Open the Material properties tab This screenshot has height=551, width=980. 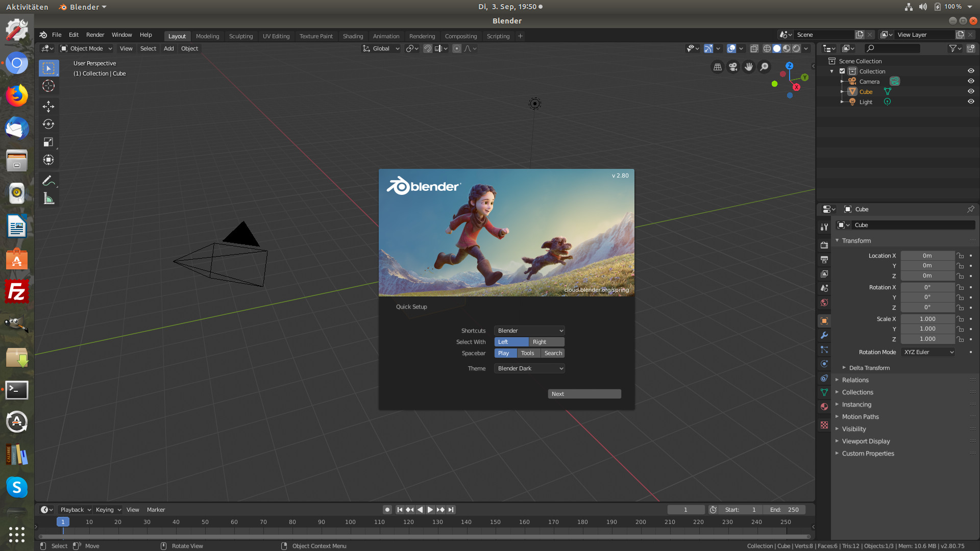tap(824, 407)
